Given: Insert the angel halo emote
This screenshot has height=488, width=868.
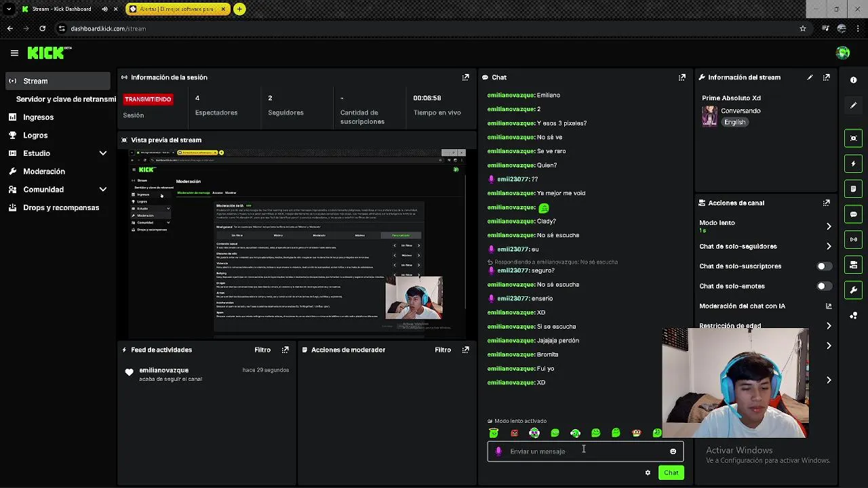Looking at the screenshot, I should 494,432.
